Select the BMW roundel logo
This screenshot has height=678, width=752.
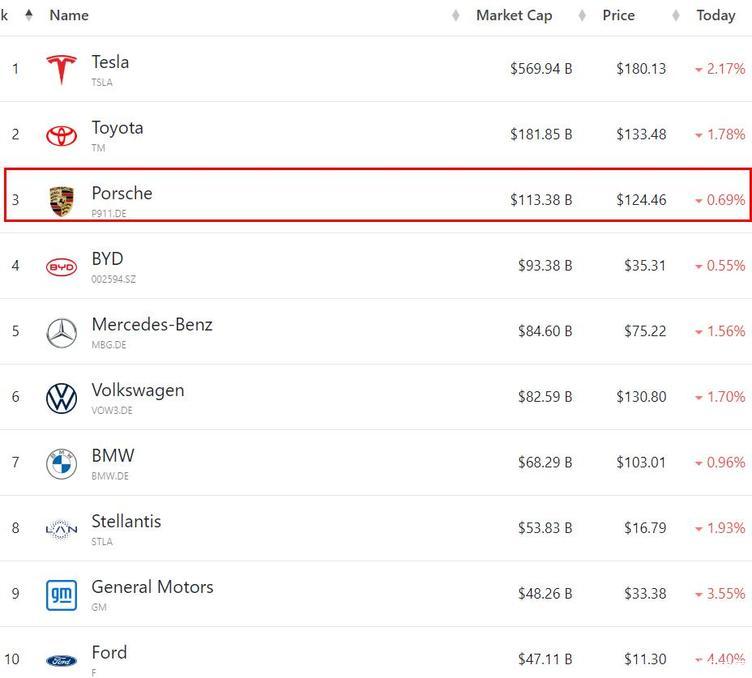[x=61, y=464]
